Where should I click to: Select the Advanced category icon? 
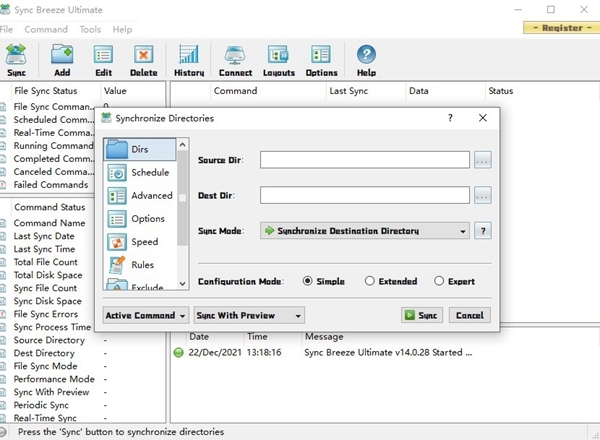[x=117, y=196]
